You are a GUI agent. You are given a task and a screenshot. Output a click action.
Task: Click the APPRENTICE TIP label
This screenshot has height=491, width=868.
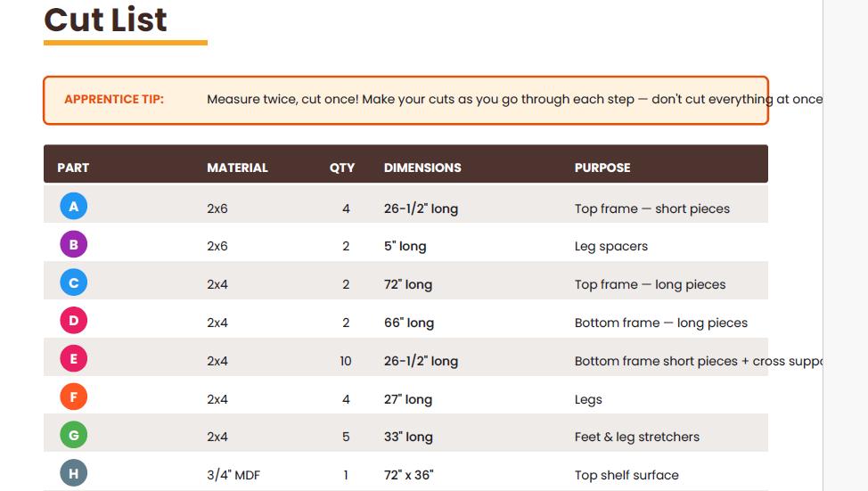(x=114, y=100)
